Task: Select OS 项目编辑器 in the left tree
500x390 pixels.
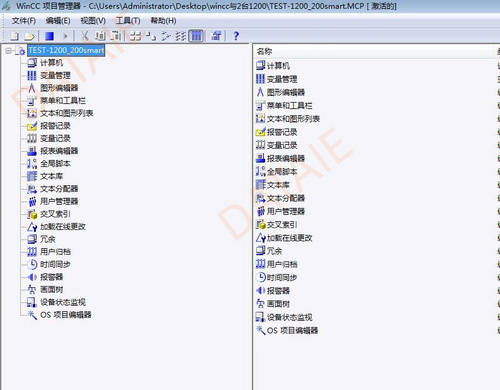Action: click(66, 315)
